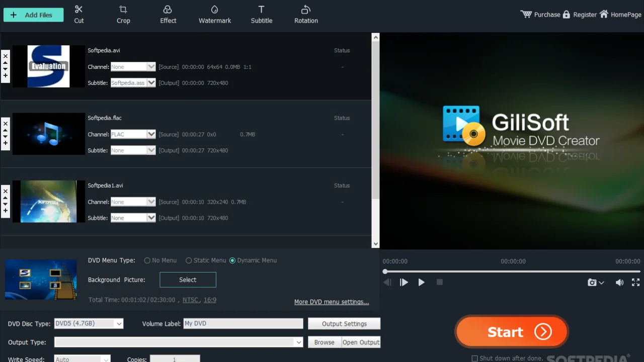Screen dimensions: 644x362
Task: Click Select for the background picture
Action: (x=188, y=280)
